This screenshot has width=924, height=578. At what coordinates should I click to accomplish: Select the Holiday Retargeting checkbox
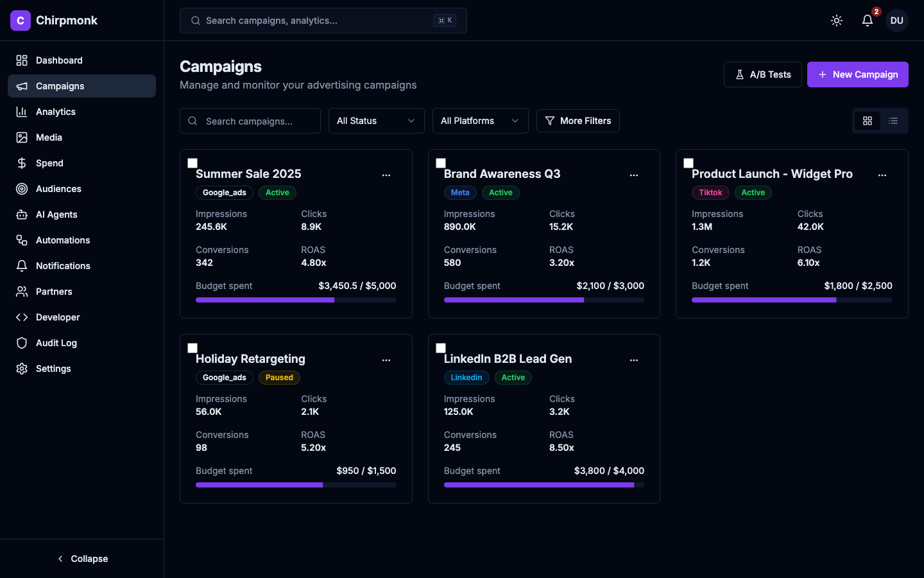pyautogui.click(x=193, y=347)
